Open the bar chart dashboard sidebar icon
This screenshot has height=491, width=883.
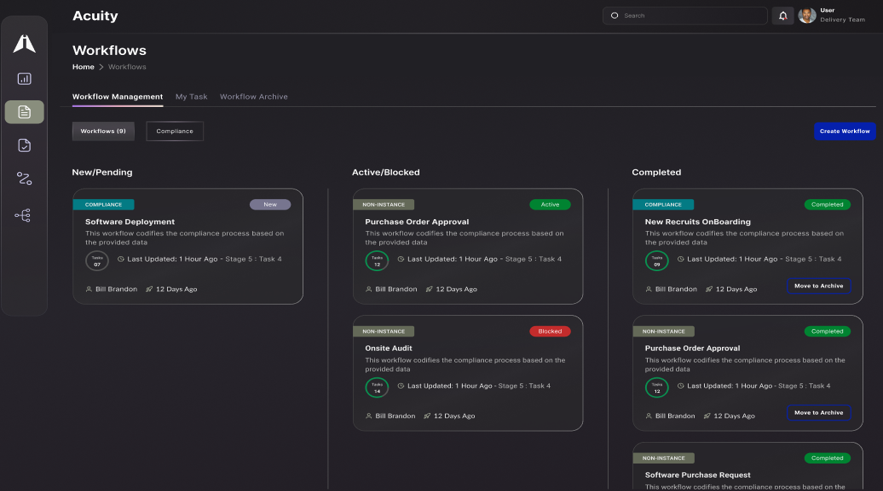point(24,79)
